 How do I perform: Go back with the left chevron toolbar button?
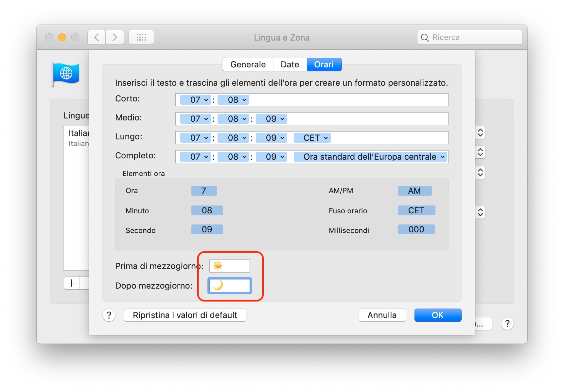(x=97, y=37)
